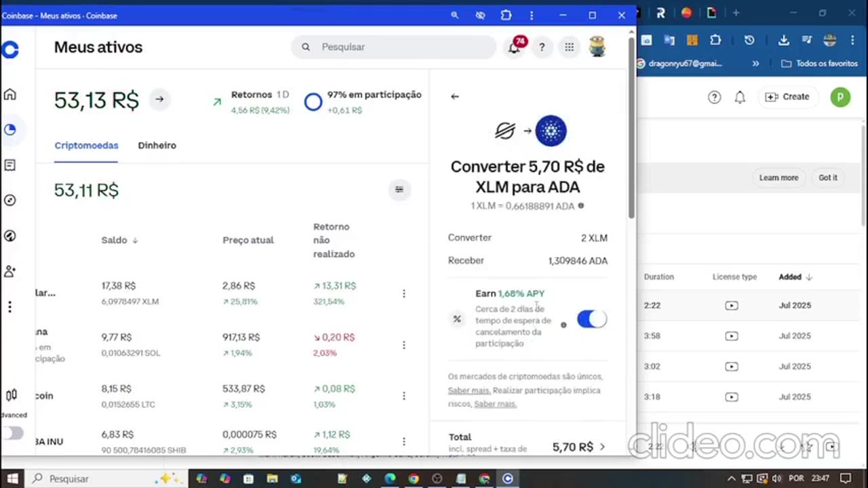Viewport: 868px width, 488px height.
Task: Go back from the Converter panel
Action: click(x=455, y=96)
